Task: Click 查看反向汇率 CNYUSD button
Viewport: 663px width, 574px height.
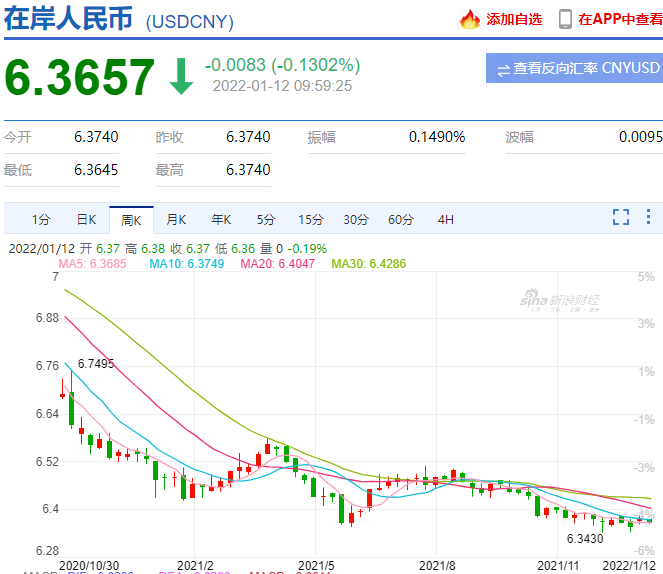Action: pos(574,68)
